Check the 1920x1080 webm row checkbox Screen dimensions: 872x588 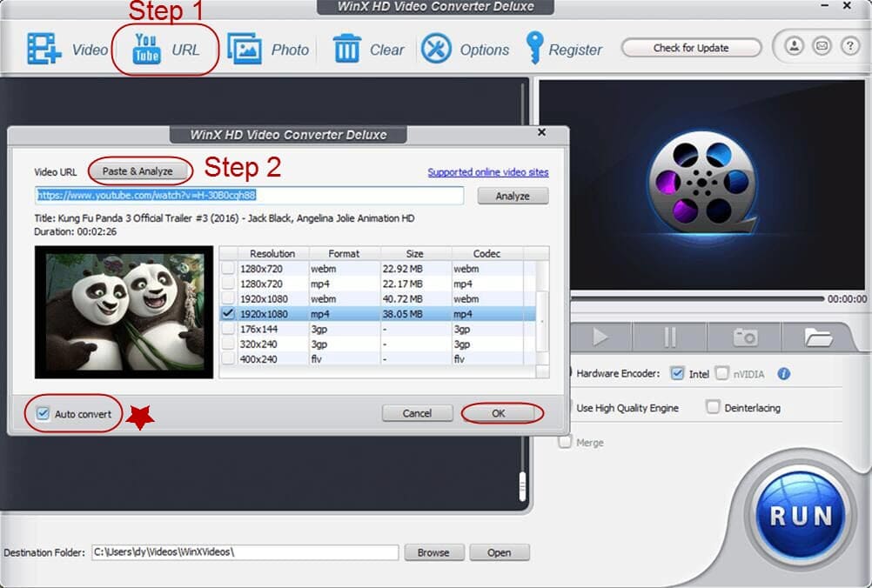coord(228,298)
